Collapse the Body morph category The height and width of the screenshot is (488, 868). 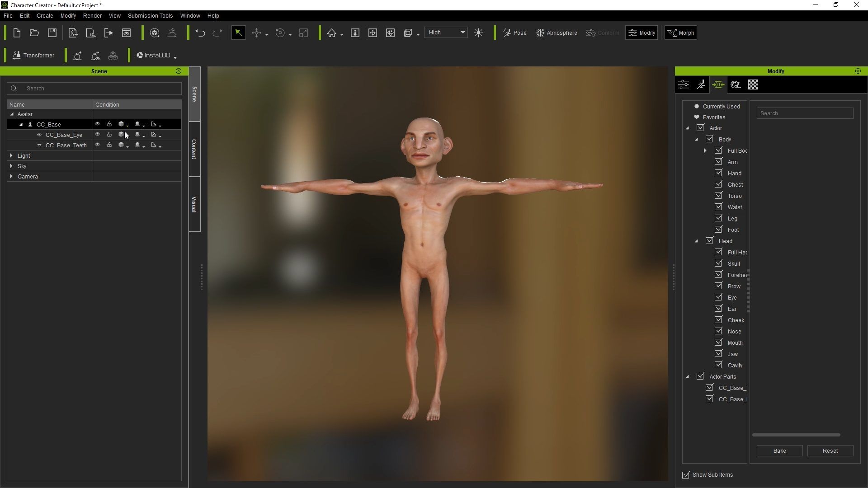point(696,139)
